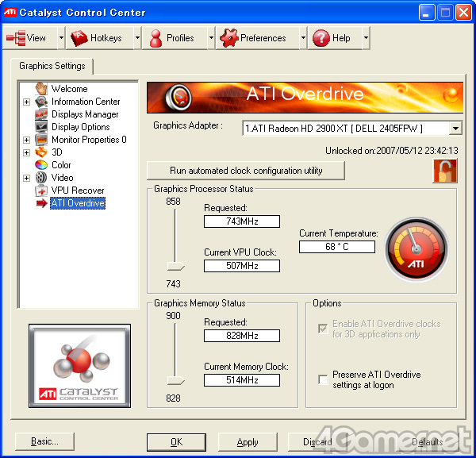Screen dimensions: 476x458
Task: Click the Overdrive unlock padlock icon
Action: click(x=445, y=171)
